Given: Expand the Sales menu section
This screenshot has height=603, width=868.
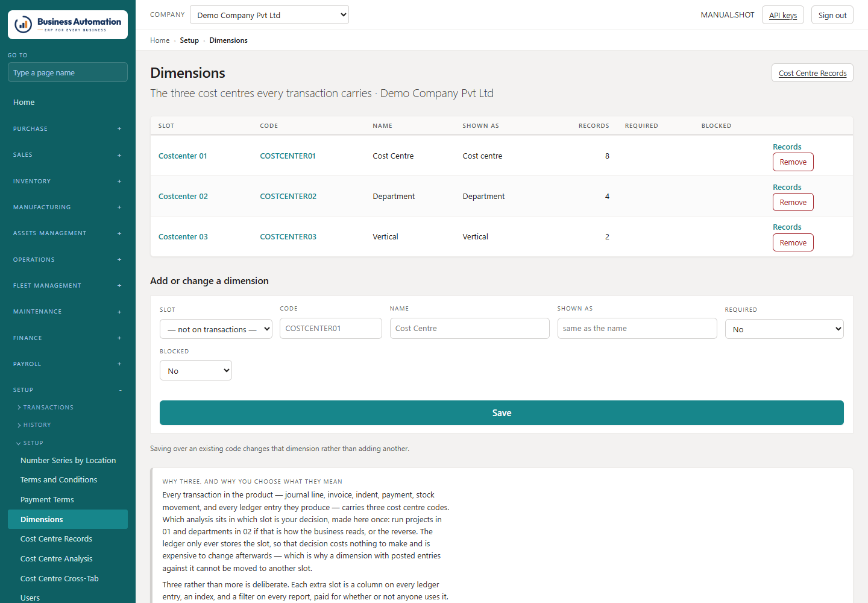Looking at the screenshot, I should (68, 155).
